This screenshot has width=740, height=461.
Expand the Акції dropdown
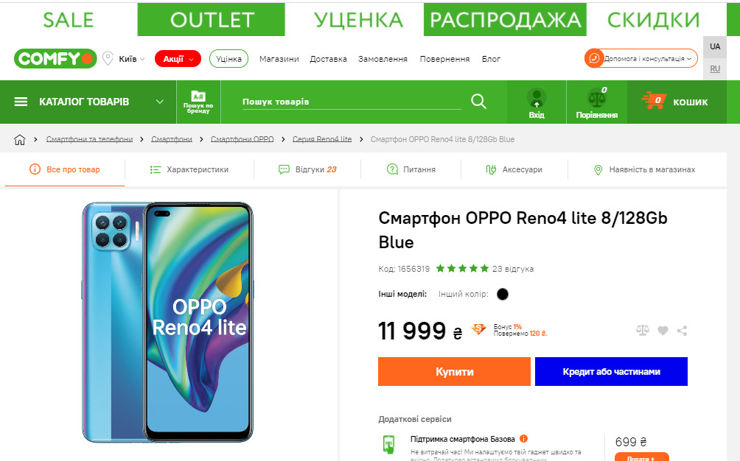pos(178,59)
